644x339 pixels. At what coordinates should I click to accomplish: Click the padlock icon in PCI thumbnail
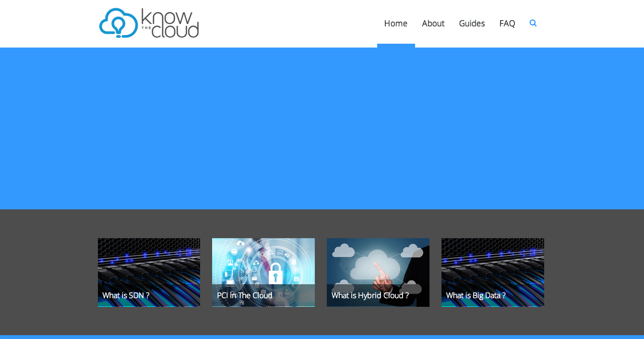tap(275, 273)
